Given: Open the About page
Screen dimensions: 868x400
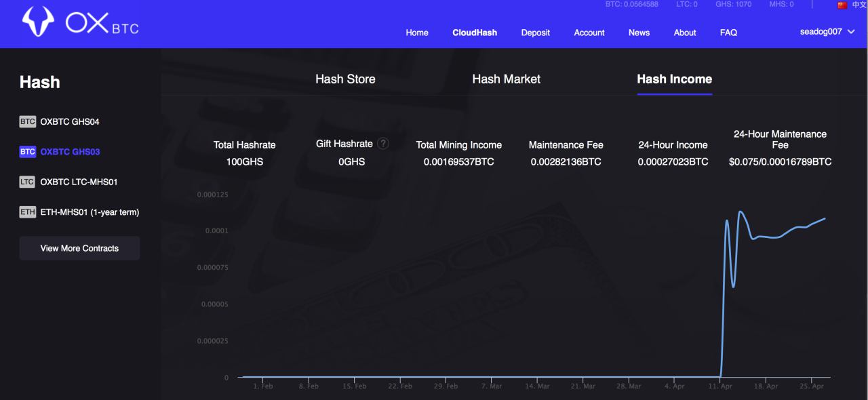Looking at the screenshot, I should [x=685, y=33].
